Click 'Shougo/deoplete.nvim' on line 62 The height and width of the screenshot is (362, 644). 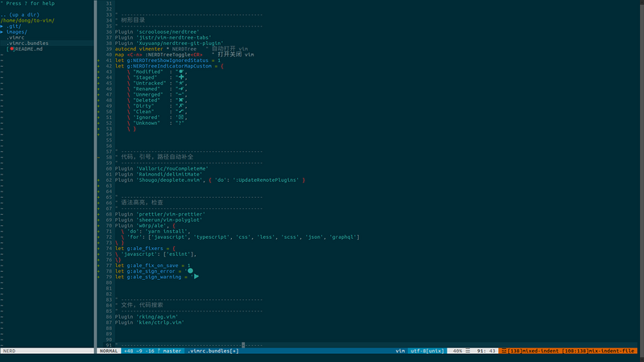pyautogui.click(x=170, y=180)
